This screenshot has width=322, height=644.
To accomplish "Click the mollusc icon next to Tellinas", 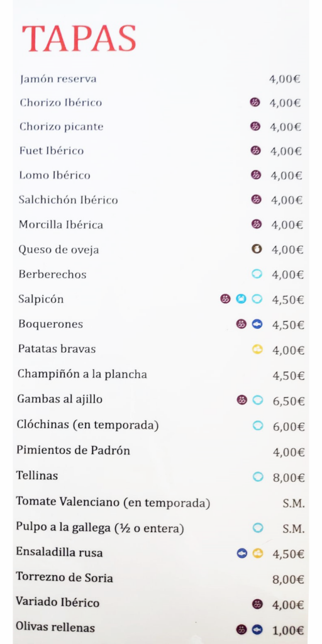I will tap(257, 477).
